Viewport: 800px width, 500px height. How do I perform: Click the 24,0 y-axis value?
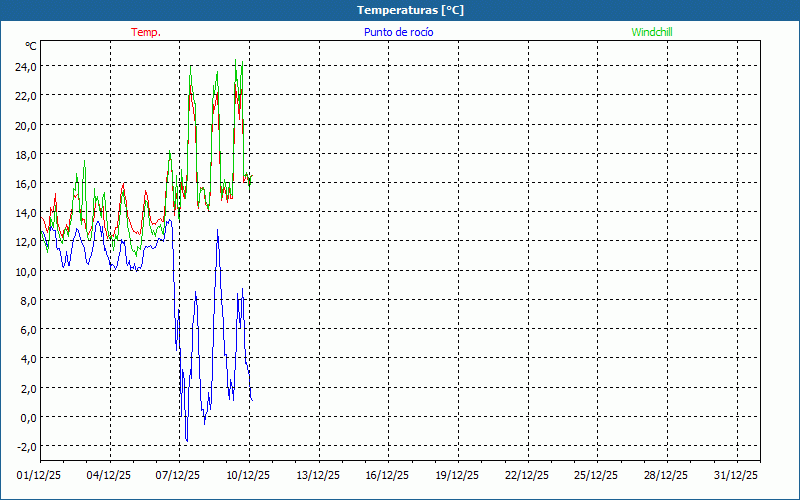coord(26,66)
